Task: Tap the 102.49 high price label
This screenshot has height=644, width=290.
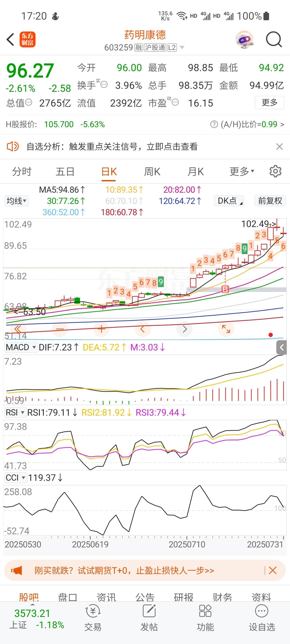Action: point(259,224)
